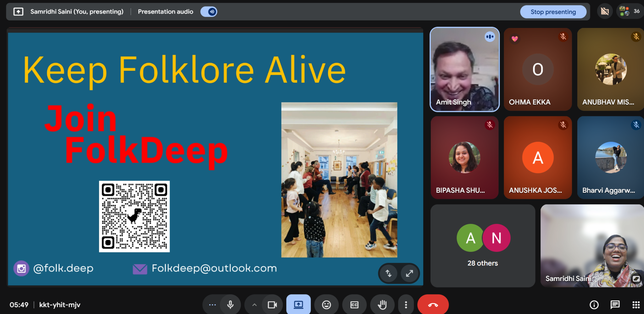Image resolution: width=644 pixels, height=314 pixels.
Task: Click the envelope mail icon on slide
Action: tap(140, 269)
